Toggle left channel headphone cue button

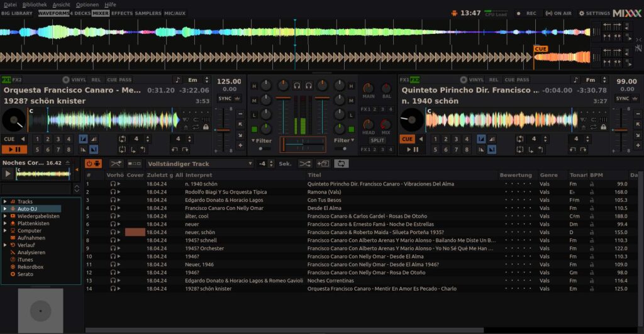[x=297, y=86]
